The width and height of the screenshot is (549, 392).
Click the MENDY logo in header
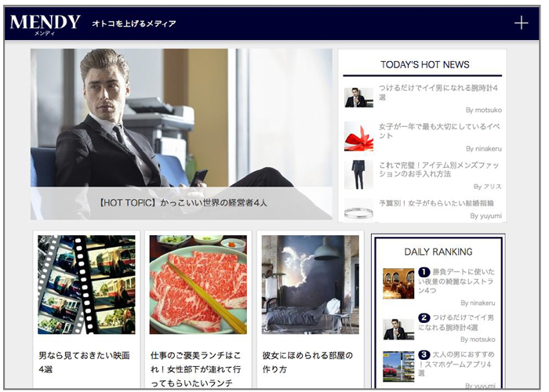tap(45, 24)
